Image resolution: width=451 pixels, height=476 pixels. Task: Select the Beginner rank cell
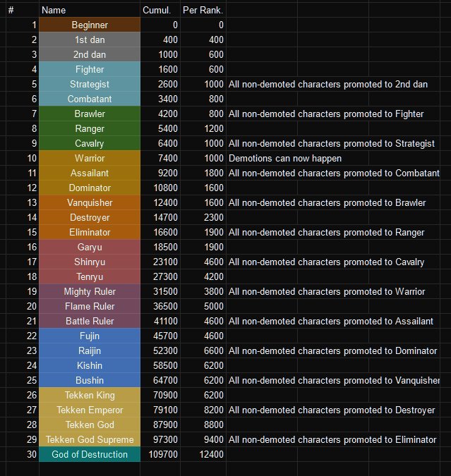[x=90, y=25]
